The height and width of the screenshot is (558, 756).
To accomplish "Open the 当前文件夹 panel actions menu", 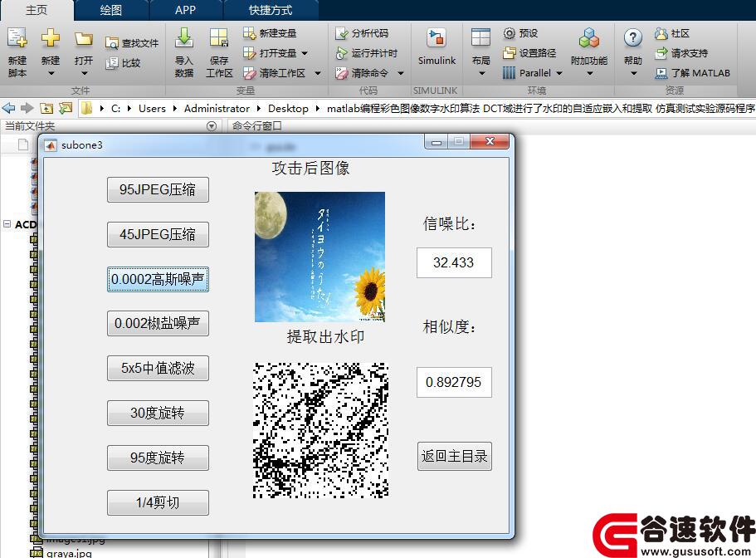I will [211, 126].
